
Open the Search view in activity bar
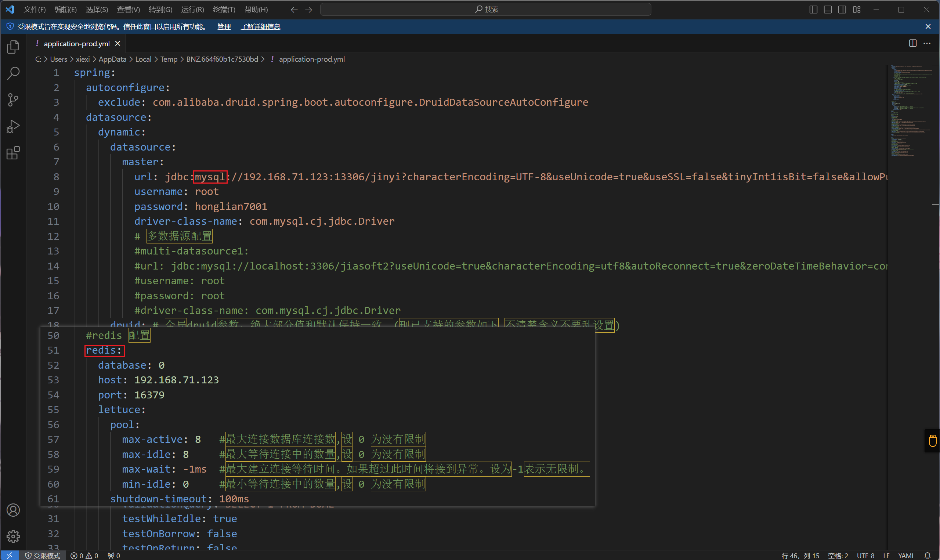13,73
